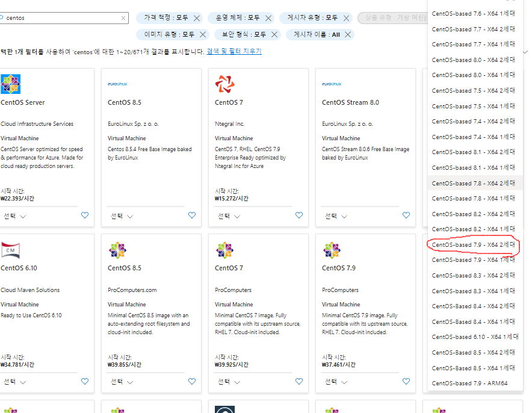Open the CentOS 7.9 ProComputers offer title

coord(339,268)
